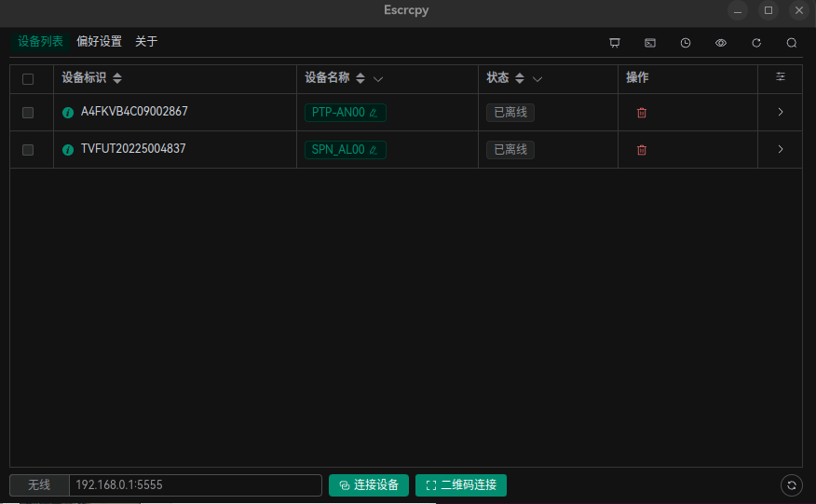Image resolution: width=816 pixels, height=504 pixels.
Task: Open the search magnifier icon
Action: click(x=792, y=43)
